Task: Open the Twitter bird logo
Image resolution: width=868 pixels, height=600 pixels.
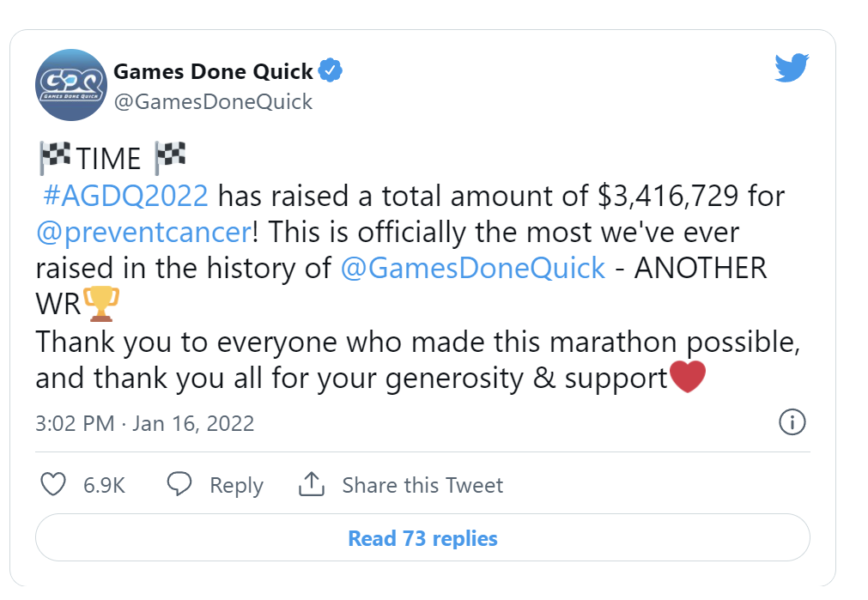Action: click(x=791, y=68)
